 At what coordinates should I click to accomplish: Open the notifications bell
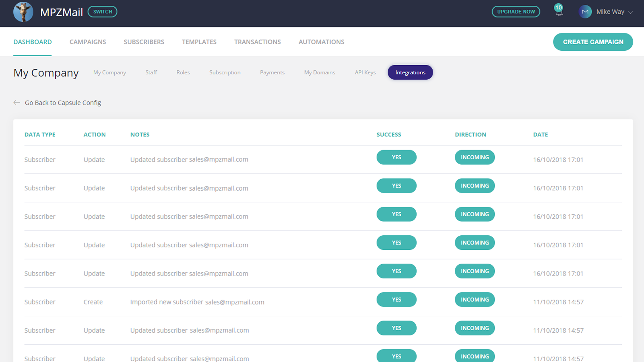coord(559,12)
